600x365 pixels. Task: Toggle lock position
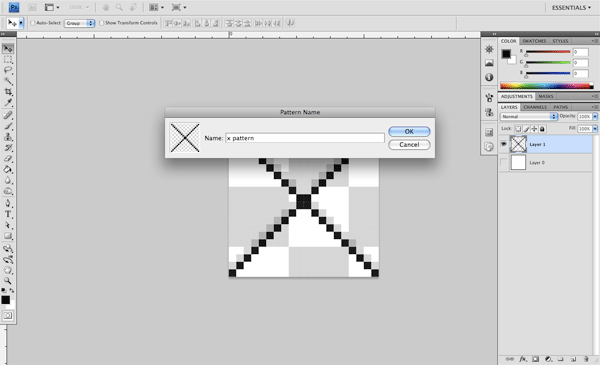pos(534,129)
